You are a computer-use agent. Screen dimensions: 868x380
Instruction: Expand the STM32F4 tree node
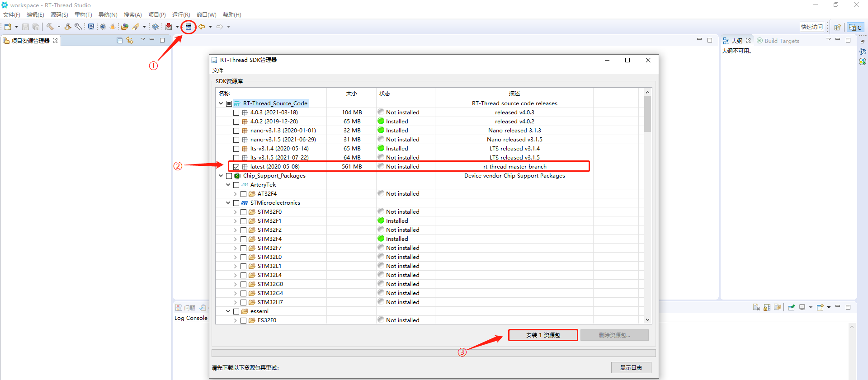(236, 239)
